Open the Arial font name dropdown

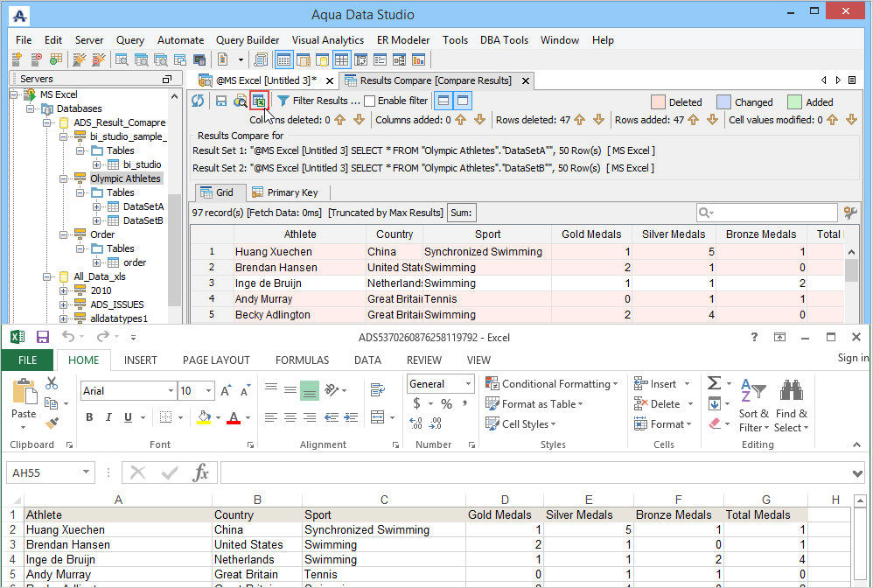click(169, 391)
